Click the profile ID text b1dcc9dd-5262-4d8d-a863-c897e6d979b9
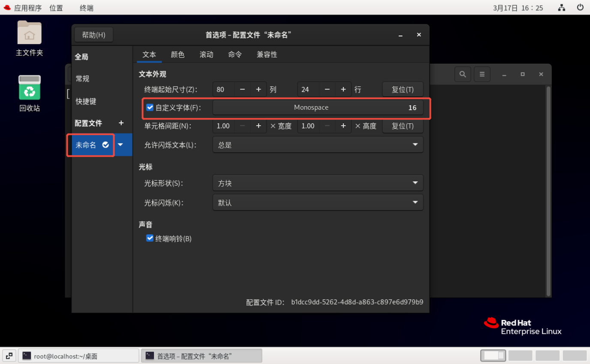Screen dimensions: 590x364 click(357, 302)
